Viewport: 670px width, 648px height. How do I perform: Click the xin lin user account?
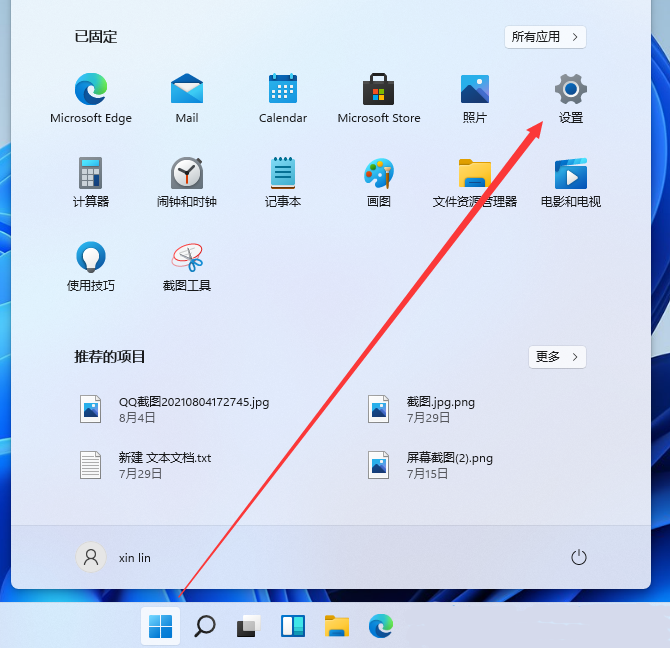click(x=114, y=557)
